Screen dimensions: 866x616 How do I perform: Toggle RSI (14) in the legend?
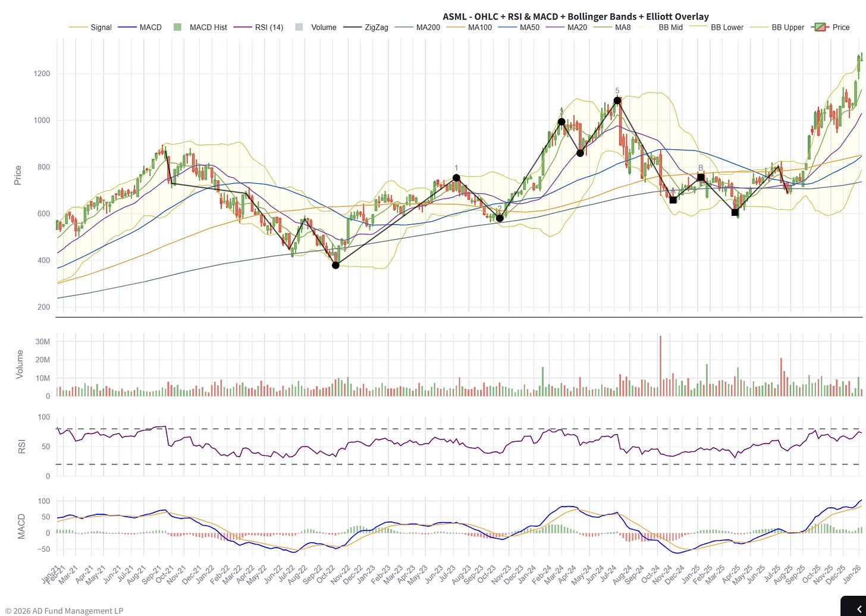click(x=258, y=27)
